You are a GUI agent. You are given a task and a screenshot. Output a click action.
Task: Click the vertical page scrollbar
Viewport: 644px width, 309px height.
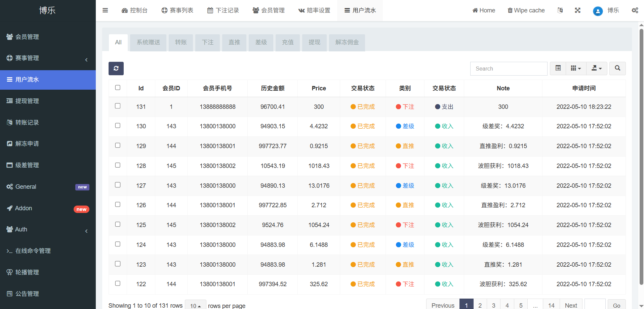641,154
